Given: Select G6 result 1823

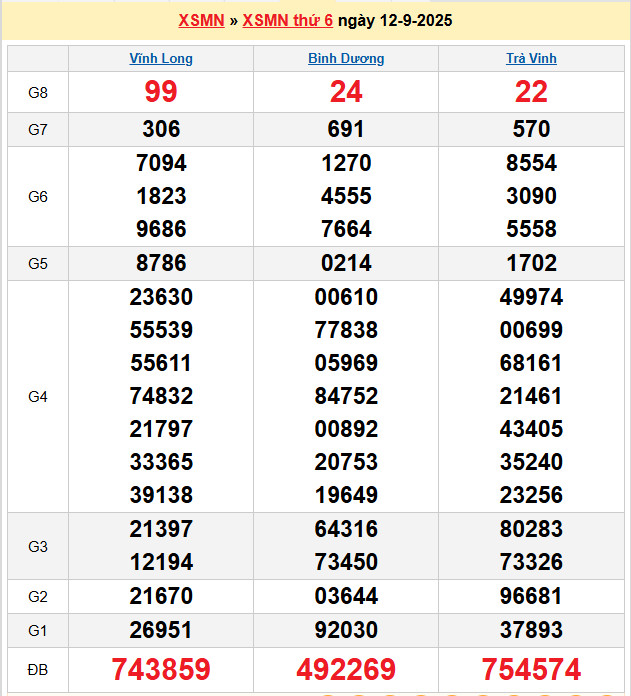Looking at the screenshot, I should [x=161, y=196].
